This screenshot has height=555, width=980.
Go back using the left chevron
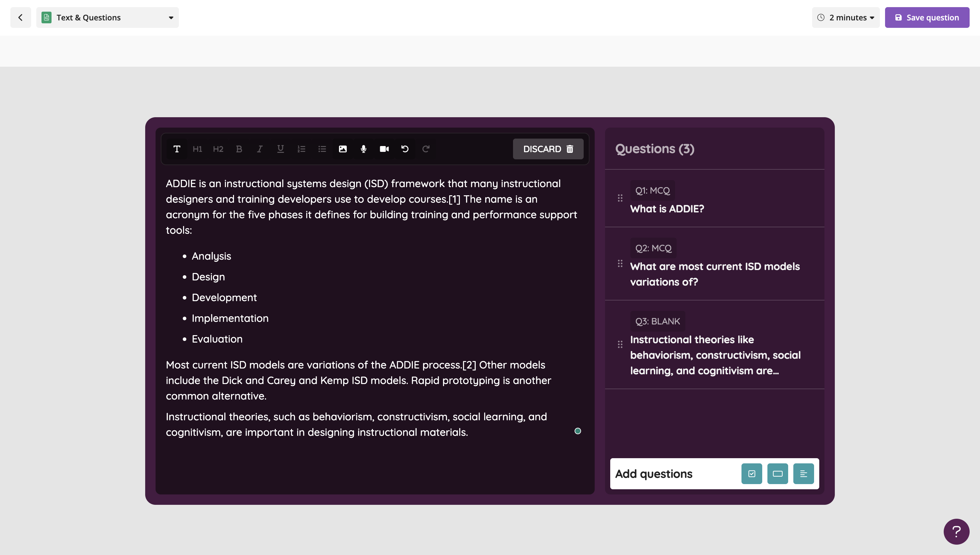21,17
